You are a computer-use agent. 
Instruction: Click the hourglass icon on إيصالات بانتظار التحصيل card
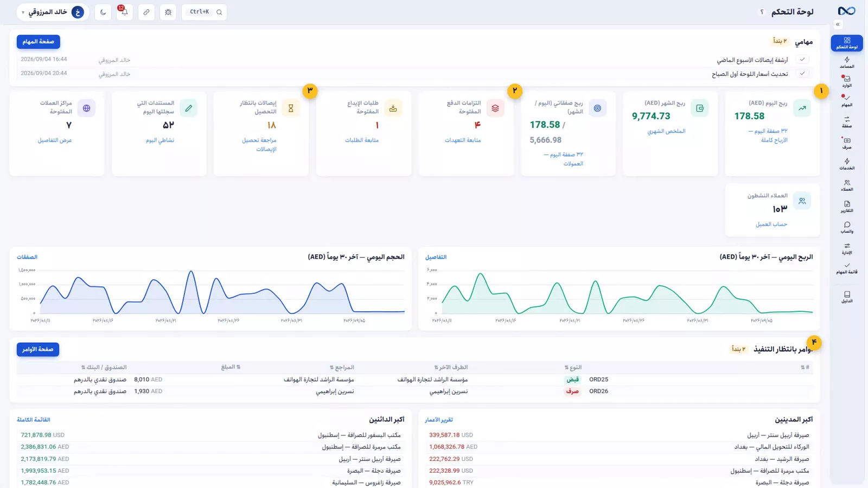point(291,108)
